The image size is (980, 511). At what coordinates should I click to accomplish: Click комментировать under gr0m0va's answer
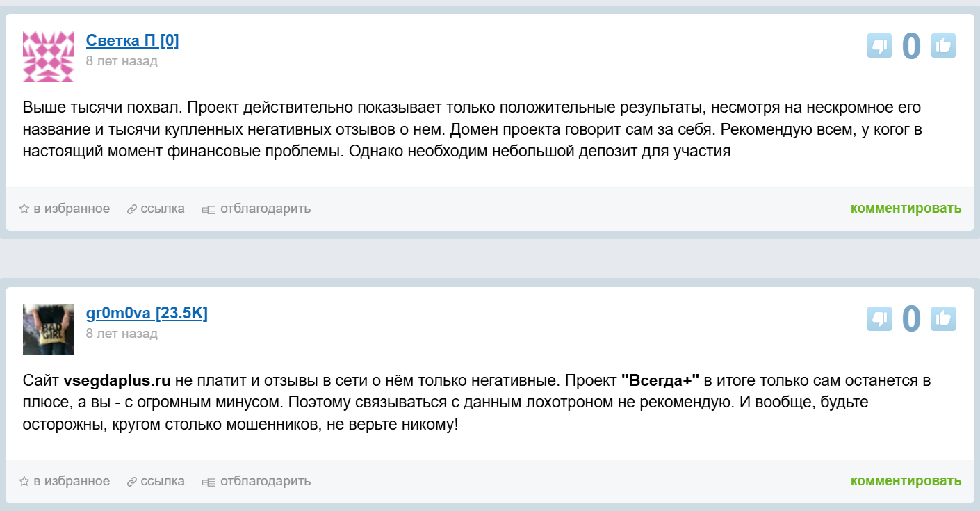click(906, 481)
